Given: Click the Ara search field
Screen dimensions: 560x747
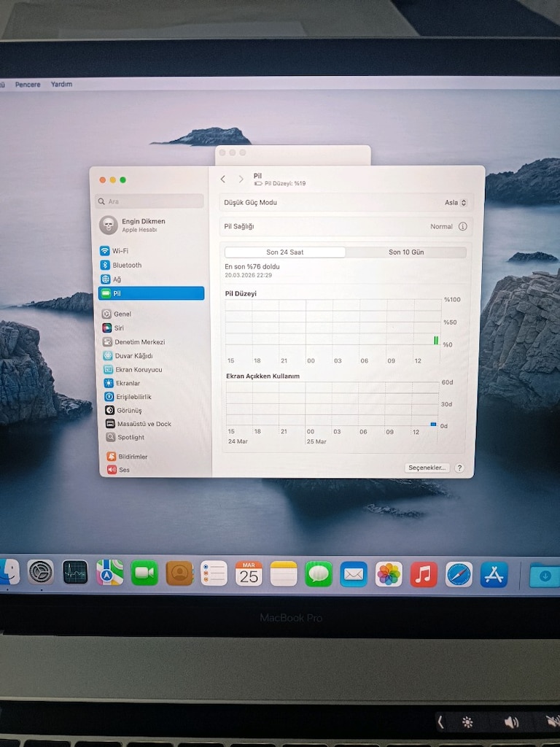Looking at the screenshot, I should [x=149, y=201].
